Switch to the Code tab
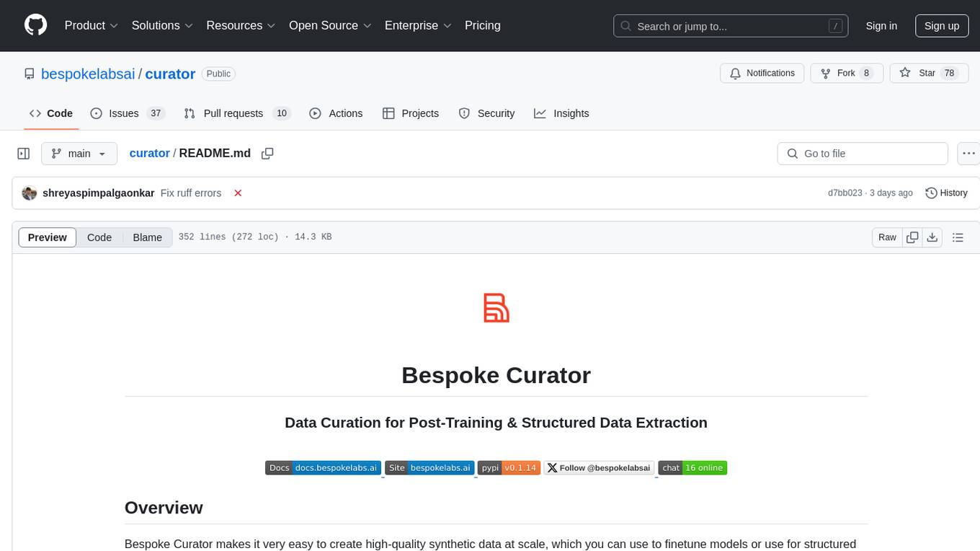The width and height of the screenshot is (980, 551). [x=51, y=113]
